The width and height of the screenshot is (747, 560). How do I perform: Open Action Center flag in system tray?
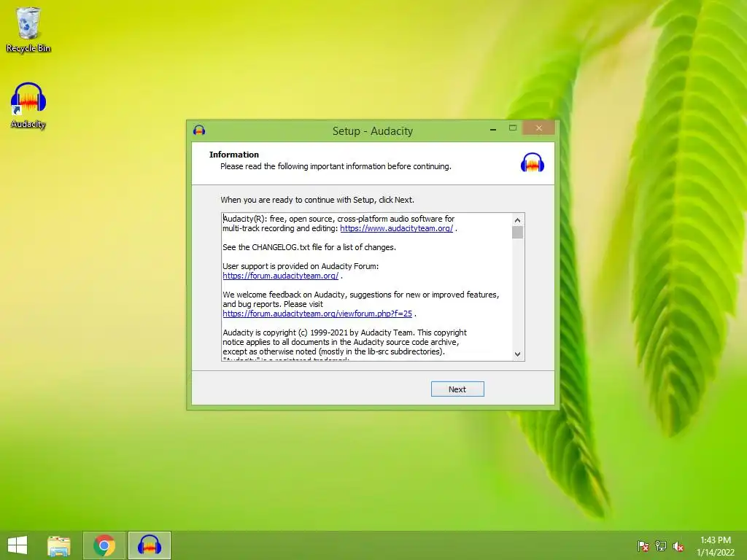click(643, 546)
